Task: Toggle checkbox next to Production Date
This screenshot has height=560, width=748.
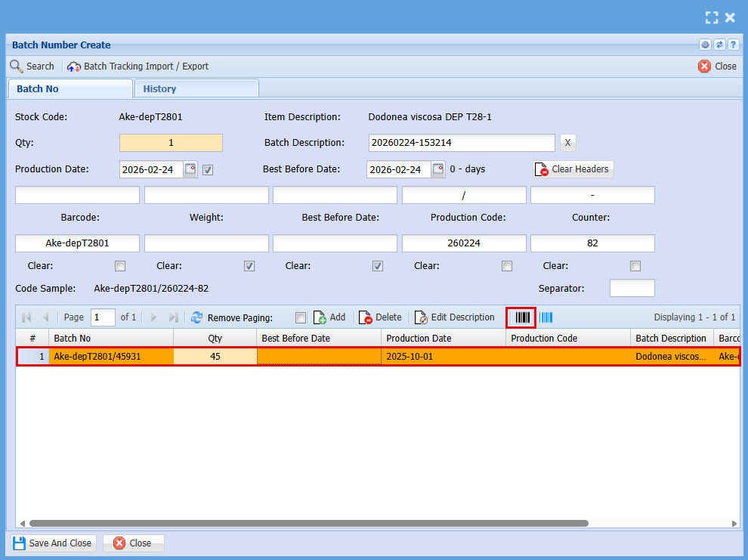Action: [x=208, y=170]
